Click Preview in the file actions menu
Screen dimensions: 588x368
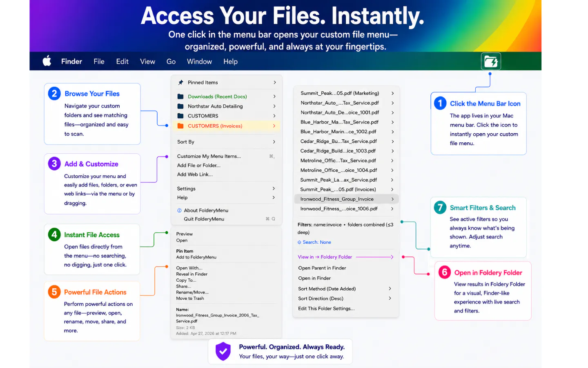tap(184, 234)
